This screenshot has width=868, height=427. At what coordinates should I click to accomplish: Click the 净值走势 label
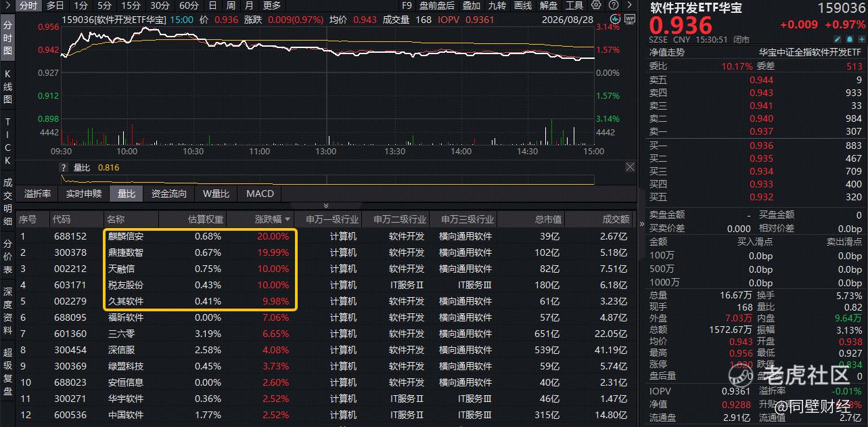(667, 51)
